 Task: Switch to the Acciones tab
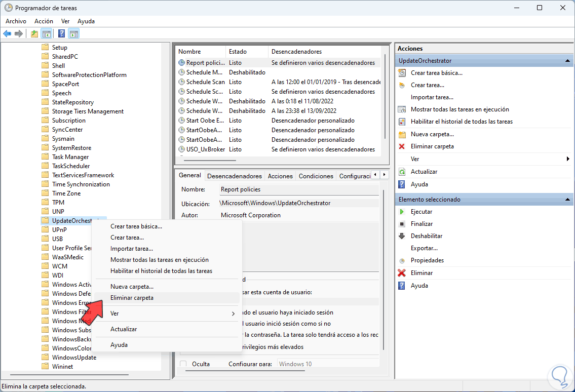[280, 176]
